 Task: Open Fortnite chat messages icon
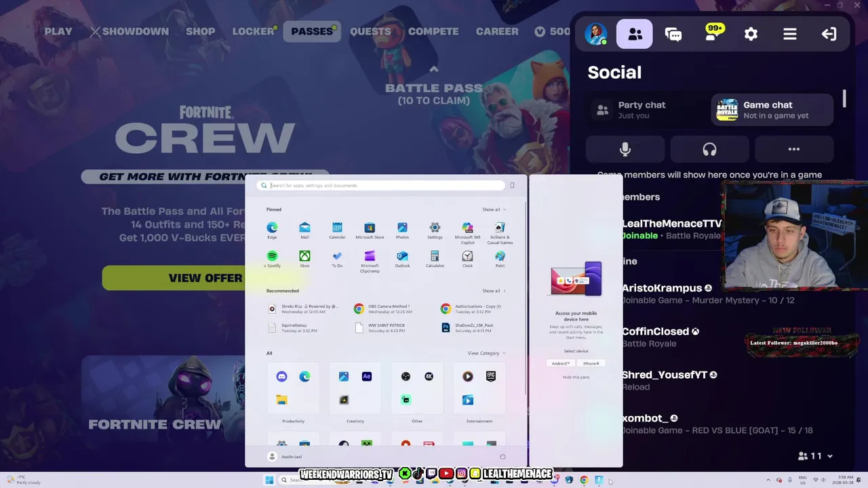tap(673, 34)
